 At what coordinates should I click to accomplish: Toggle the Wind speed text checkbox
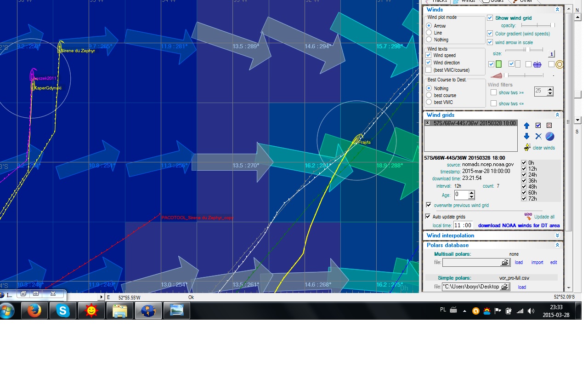point(429,55)
